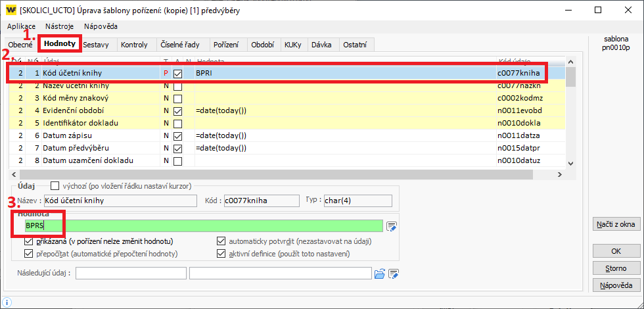The image size is (644, 309).
Task: Click the down arrow of the table's vertical scrollbar
Action: tap(571, 163)
